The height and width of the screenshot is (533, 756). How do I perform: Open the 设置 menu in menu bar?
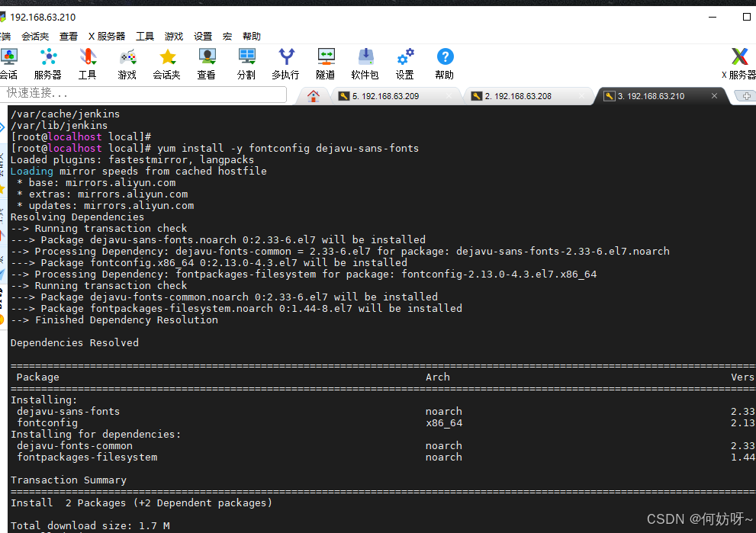tap(202, 36)
